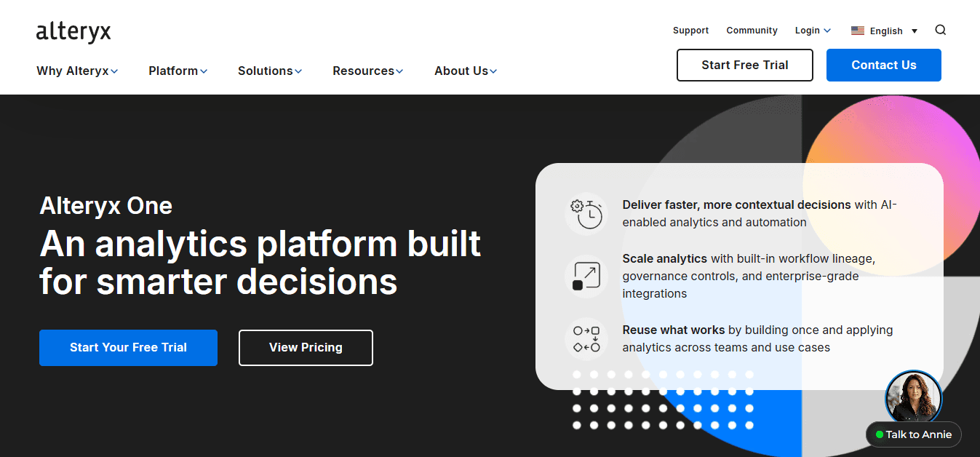
Task: Click the View Pricing button
Action: click(306, 348)
